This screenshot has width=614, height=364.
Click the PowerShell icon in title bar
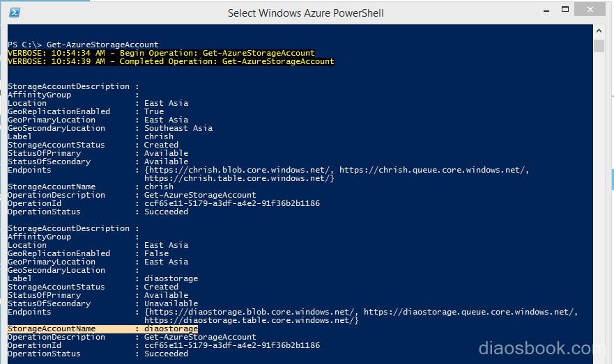[x=15, y=13]
